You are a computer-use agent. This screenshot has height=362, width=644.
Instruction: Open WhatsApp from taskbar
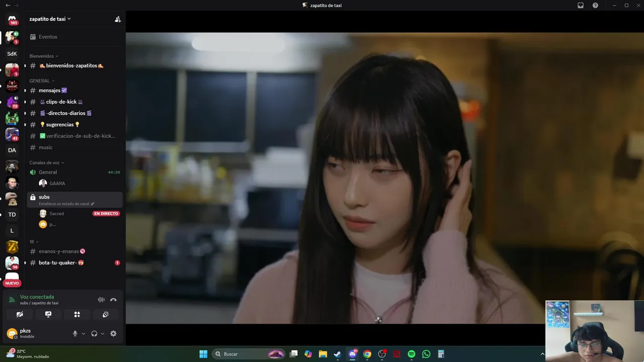pyautogui.click(x=426, y=354)
